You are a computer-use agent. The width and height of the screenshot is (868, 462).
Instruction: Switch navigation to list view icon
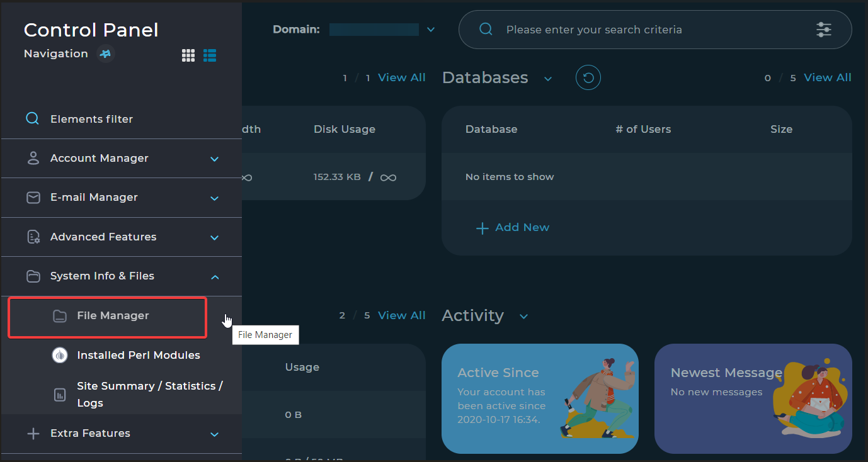tap(210, 55)
